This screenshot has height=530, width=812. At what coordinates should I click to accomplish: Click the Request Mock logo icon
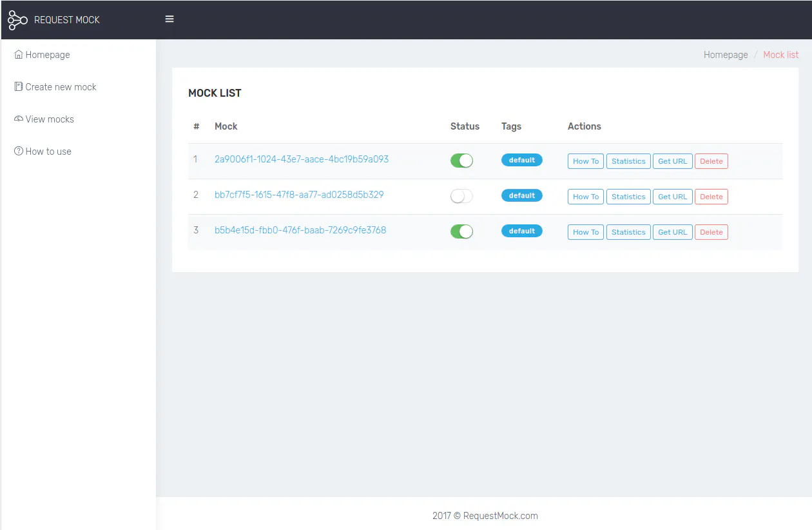(x=17, y=20)
